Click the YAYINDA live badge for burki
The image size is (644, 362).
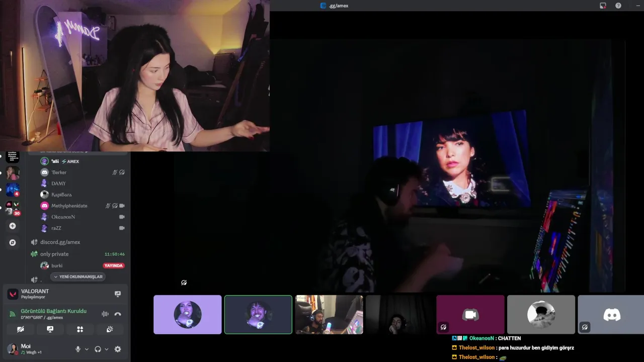[114, 265]
